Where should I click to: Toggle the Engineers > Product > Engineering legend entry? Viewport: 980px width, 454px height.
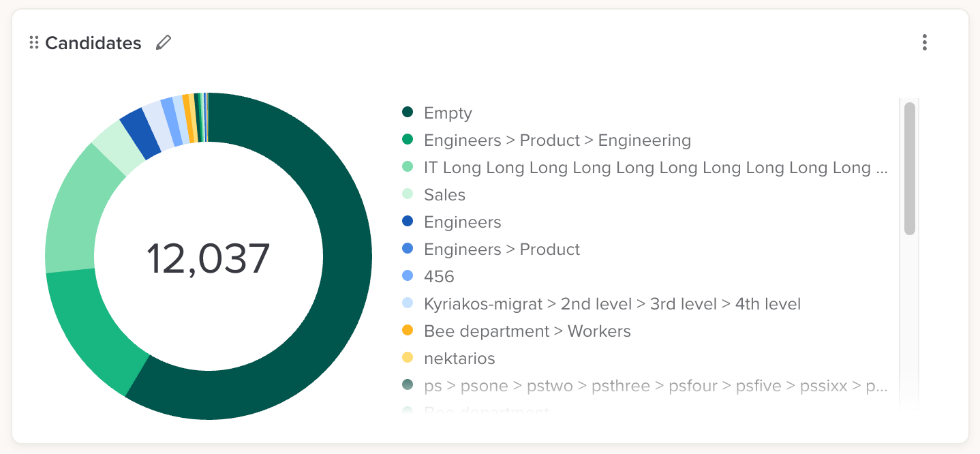557,140
